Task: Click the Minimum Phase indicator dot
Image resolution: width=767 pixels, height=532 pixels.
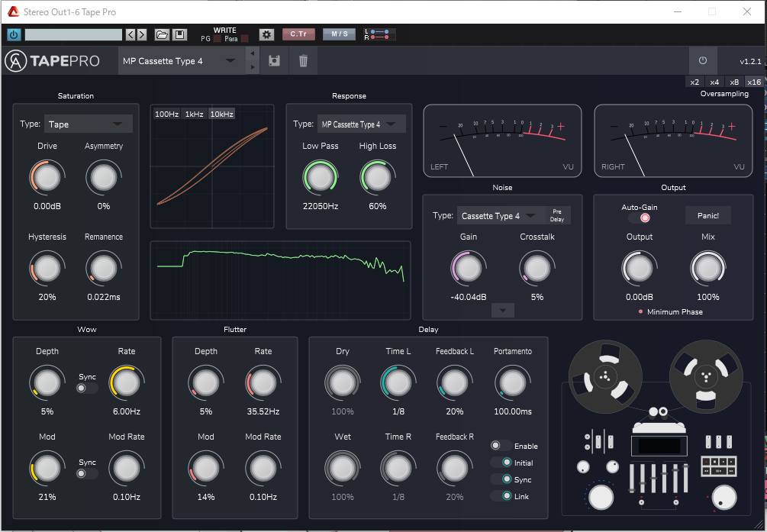Action: click(640, 311)
